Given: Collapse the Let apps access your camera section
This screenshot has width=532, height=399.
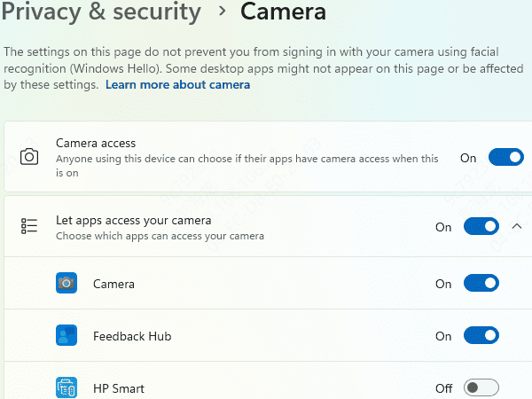Looking at the screenshot, I should click(517, 226).
